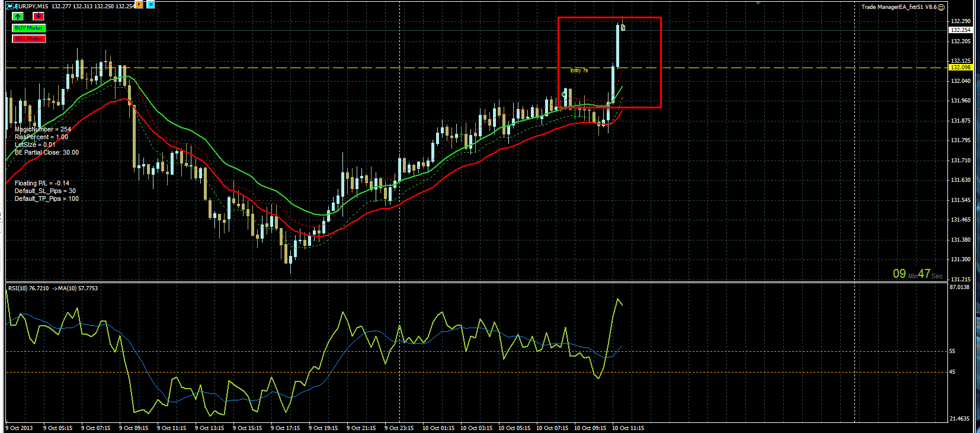Click the 131.300 price scale label

[960, 259]
